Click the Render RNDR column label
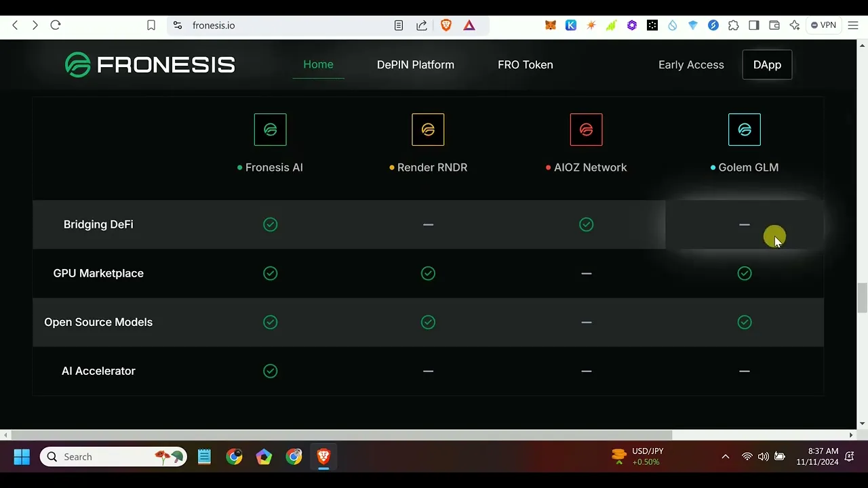This screenshot has height=488, width=868. [x=432, y=167]
